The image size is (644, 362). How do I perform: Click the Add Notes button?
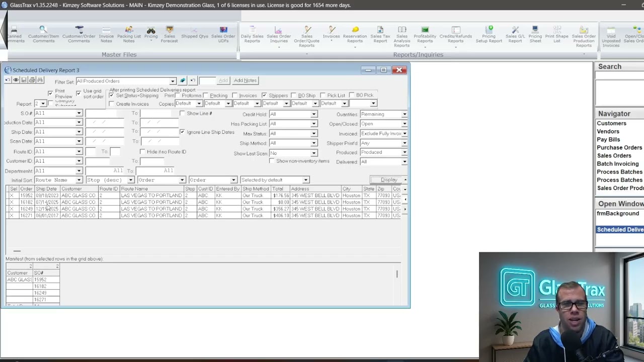[245, 80]
